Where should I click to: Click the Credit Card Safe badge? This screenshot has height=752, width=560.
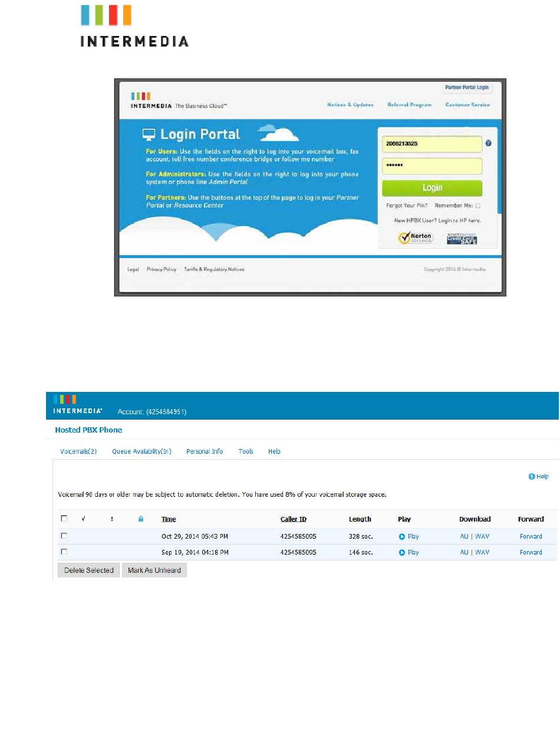click(462, 239)
